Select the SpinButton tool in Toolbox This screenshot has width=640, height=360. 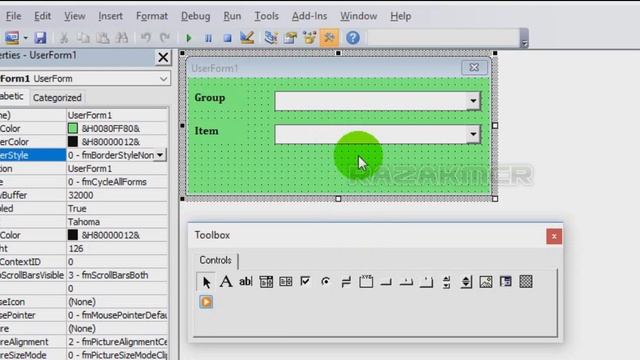[466, 282]
